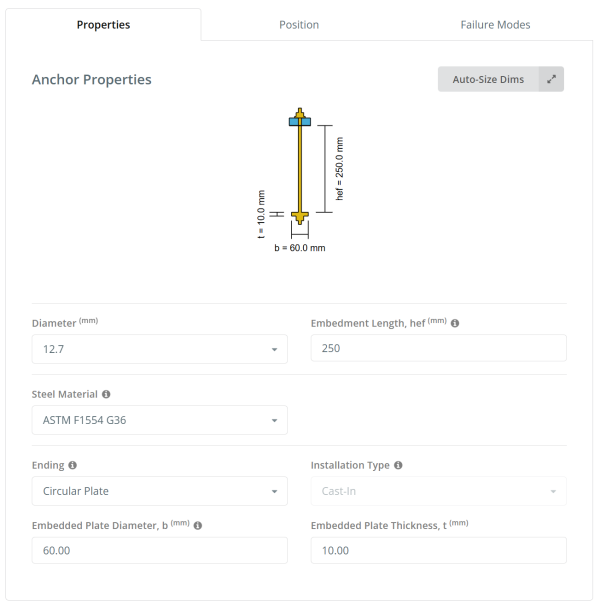The height and width of the screenshot is (606, 600).
Task: Click info icon next to Embedment Length label
Action: (x=455, y=324)
